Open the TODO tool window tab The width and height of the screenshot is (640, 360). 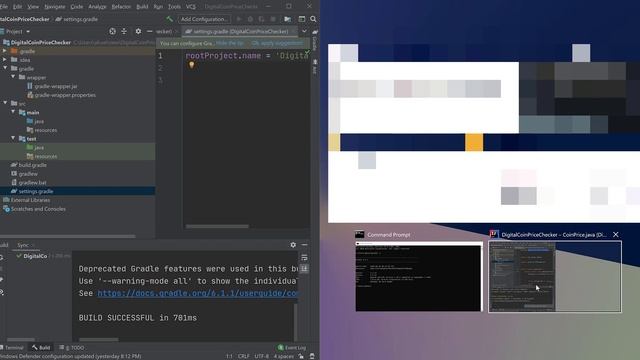tap(72, 348)
